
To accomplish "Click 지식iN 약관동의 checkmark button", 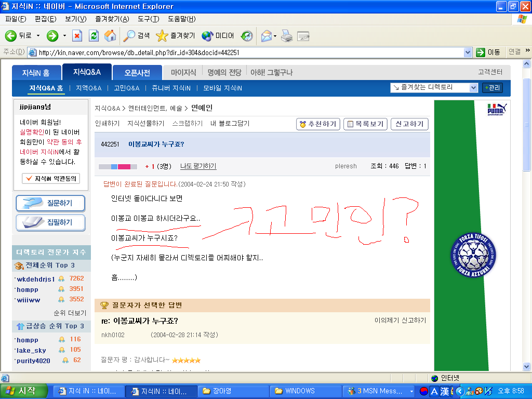I will [x=51, y=179].
